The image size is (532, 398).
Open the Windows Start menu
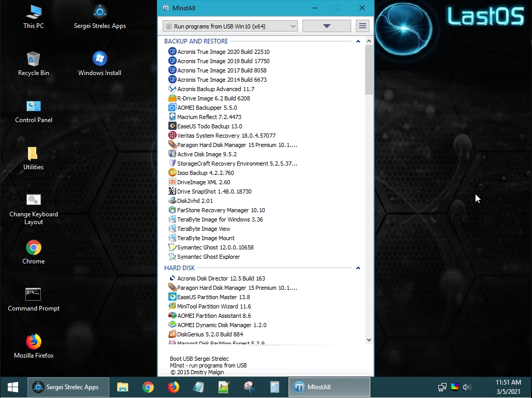coord(13,387)
